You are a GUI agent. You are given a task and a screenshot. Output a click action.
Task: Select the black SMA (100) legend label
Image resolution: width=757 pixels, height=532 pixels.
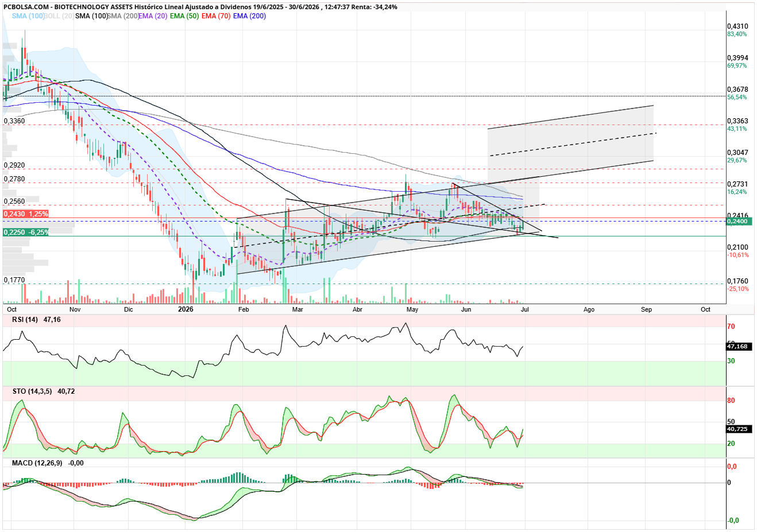coord(91,16)
